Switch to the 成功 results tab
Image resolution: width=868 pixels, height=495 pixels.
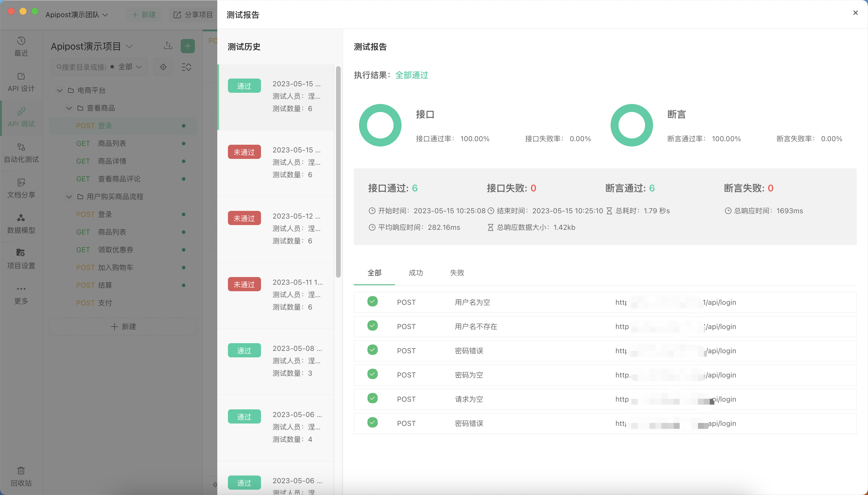point(416,273)
